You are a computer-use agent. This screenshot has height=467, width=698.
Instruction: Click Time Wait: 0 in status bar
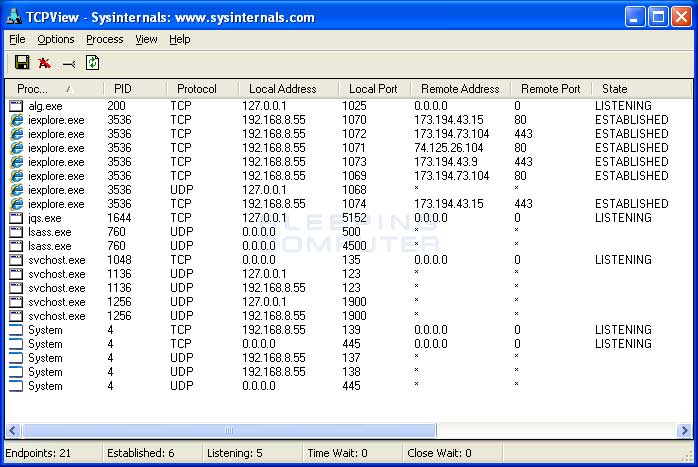(337, 453)
